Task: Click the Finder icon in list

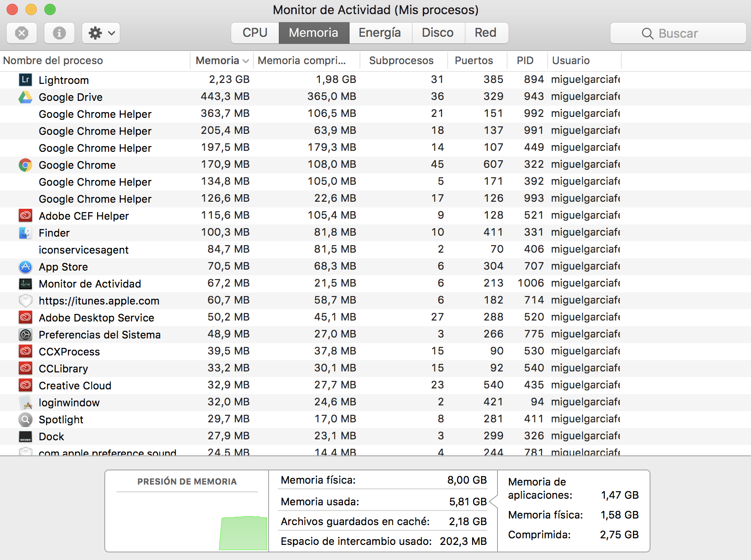Action: click(25, 233)
